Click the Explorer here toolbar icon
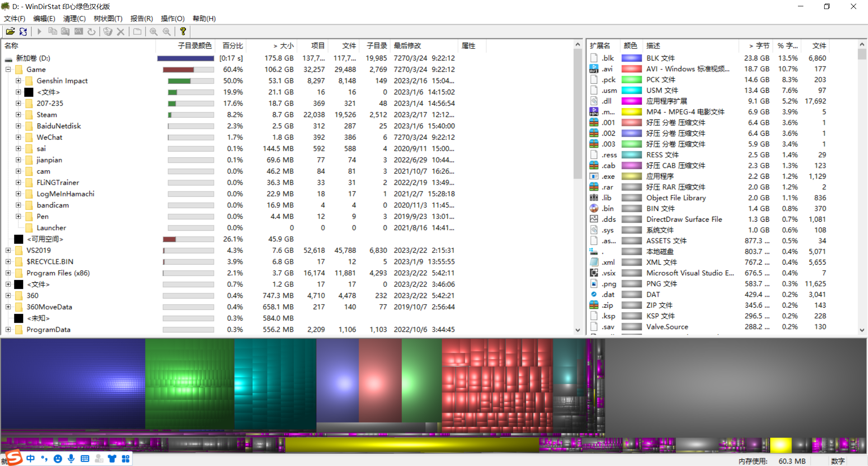868x466 pixels. pos(66,31)
